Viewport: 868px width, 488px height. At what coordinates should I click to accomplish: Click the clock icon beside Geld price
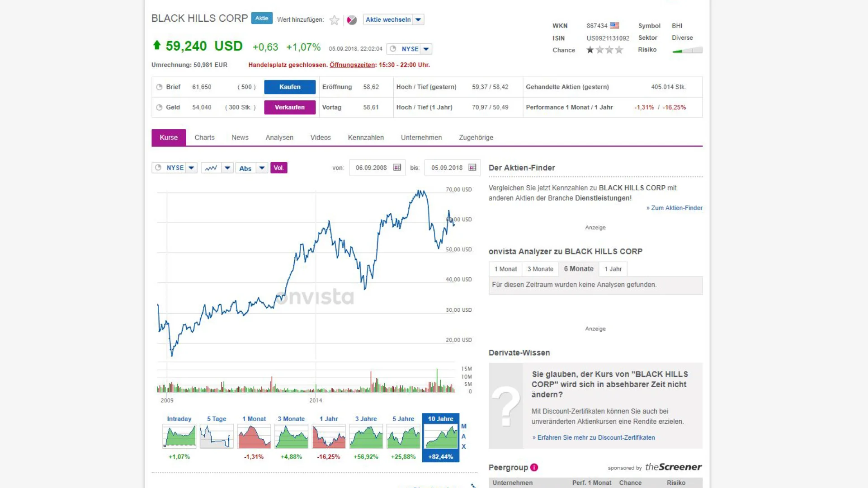click(159, 108)
